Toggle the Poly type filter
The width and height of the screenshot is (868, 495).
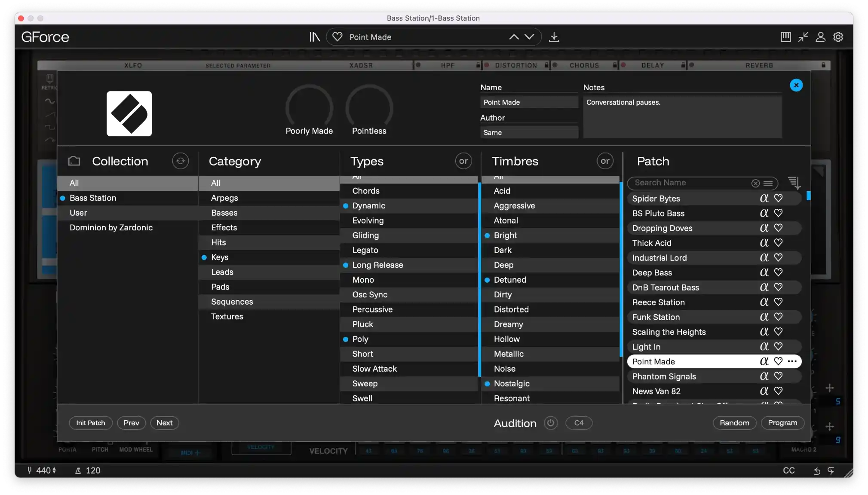click(x=409, y=339)
